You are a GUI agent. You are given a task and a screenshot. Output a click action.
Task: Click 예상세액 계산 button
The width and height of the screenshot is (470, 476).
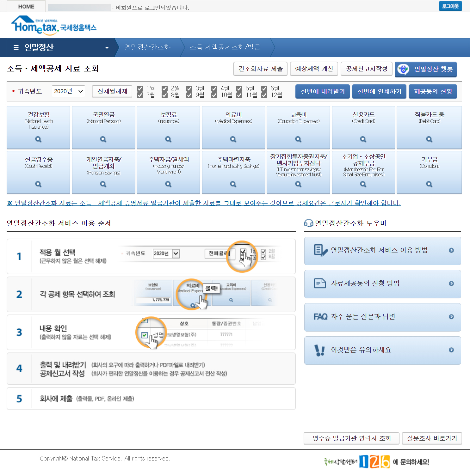314,69
